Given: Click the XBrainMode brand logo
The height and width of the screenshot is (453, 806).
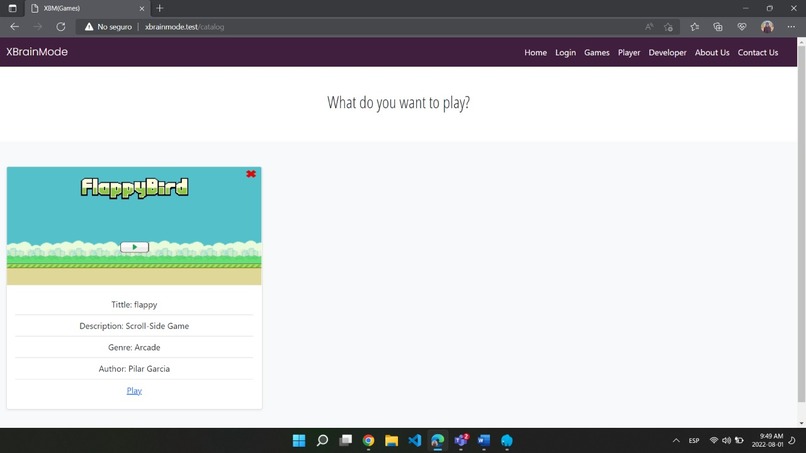Looking at the screenshot, I should click(x=37, y=52).
